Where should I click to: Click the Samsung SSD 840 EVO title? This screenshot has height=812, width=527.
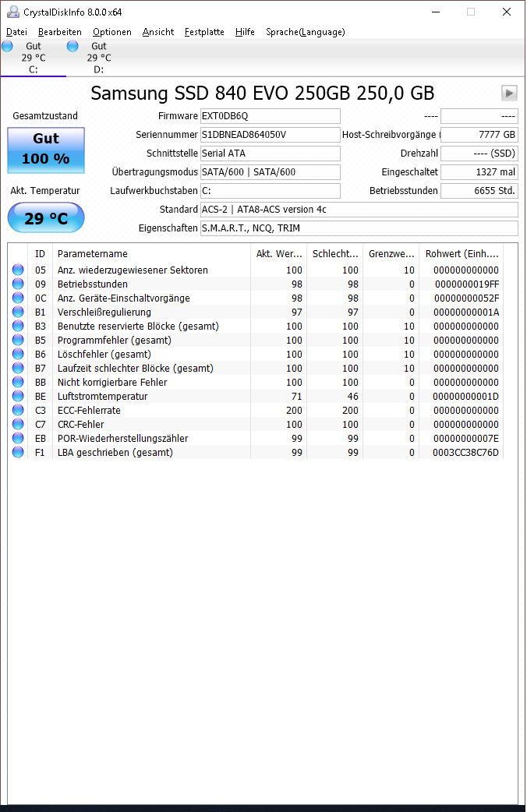262,94
